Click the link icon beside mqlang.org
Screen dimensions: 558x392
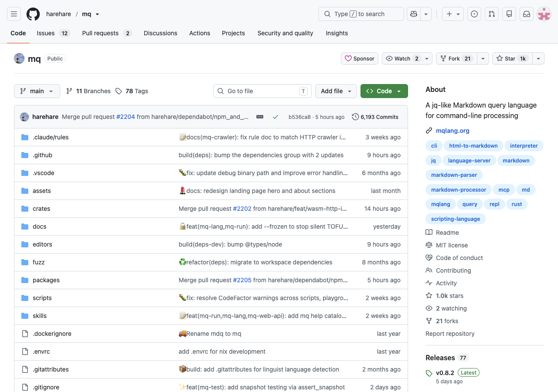pyautogui.click(x=429, y=131)
